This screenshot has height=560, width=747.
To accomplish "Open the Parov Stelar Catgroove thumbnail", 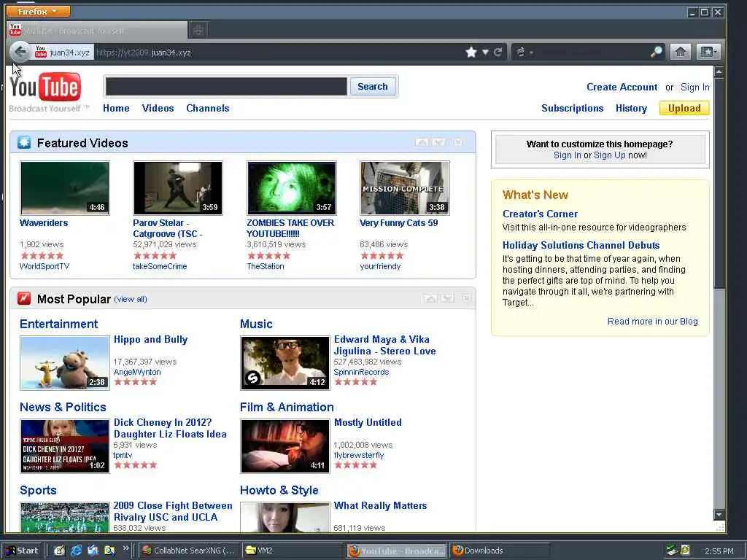I will point(178,188).
